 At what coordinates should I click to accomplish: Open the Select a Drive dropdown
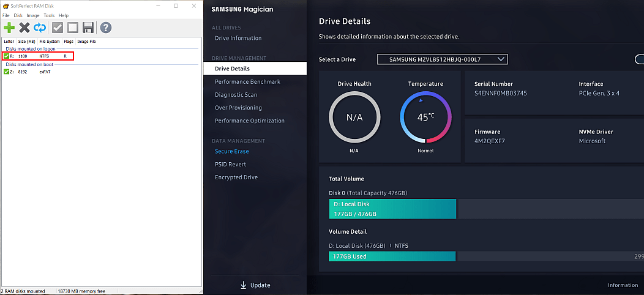[443, 59]
